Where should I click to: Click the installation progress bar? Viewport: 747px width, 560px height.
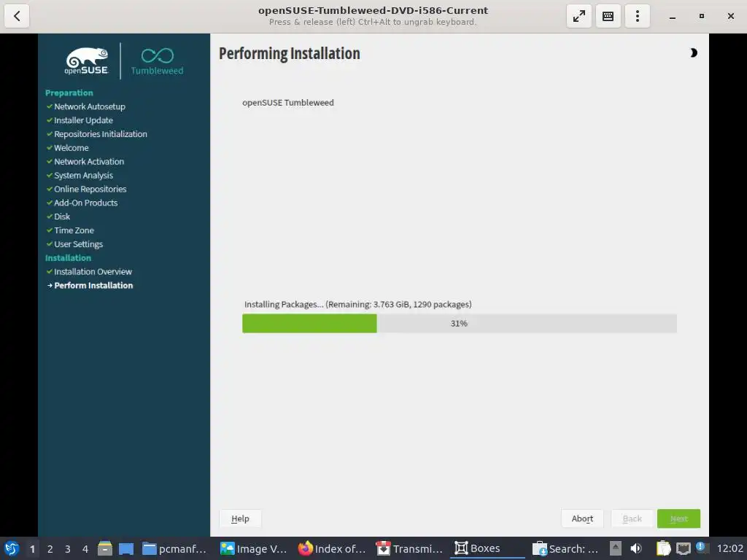coord(460,323)
